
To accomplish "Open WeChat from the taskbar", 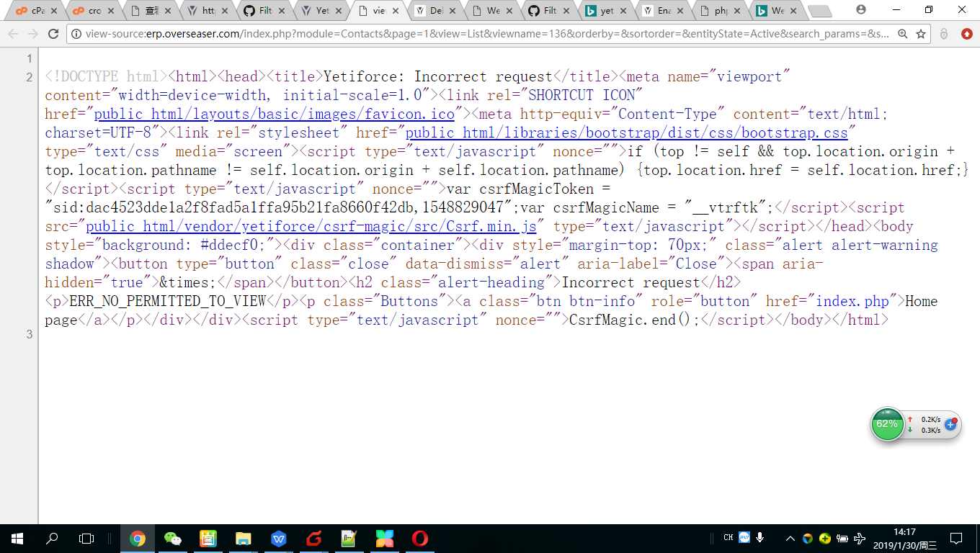I will (173, 538).
